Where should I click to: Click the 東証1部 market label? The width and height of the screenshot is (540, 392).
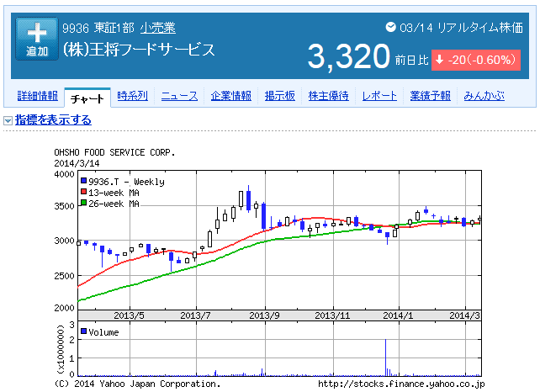click(x=114, y=28)
